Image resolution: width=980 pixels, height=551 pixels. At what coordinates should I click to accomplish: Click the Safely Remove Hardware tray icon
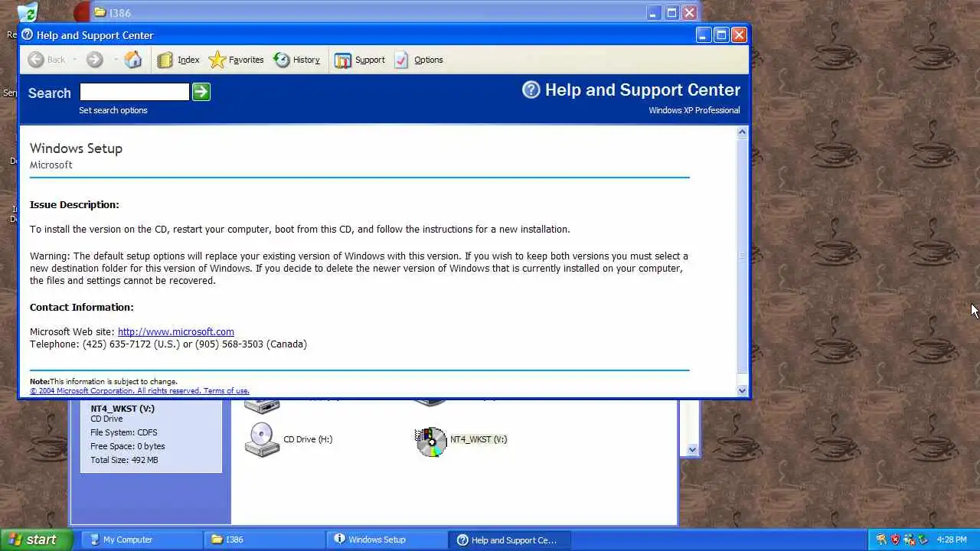click(923, 540)
